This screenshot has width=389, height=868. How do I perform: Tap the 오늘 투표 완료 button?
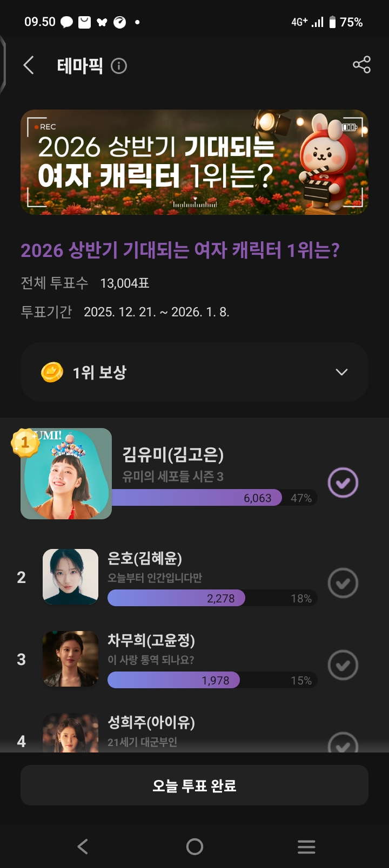[x=194, y=785]
